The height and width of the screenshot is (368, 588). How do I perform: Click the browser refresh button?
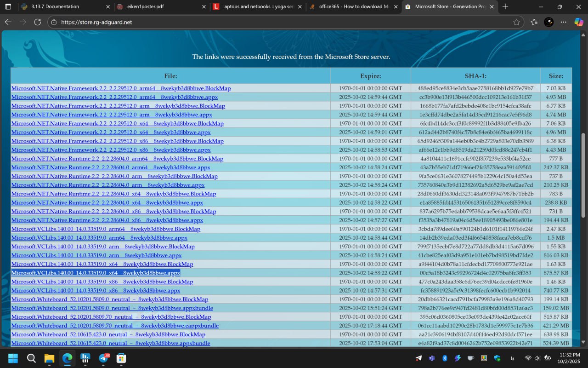click(x=38, y=22)
